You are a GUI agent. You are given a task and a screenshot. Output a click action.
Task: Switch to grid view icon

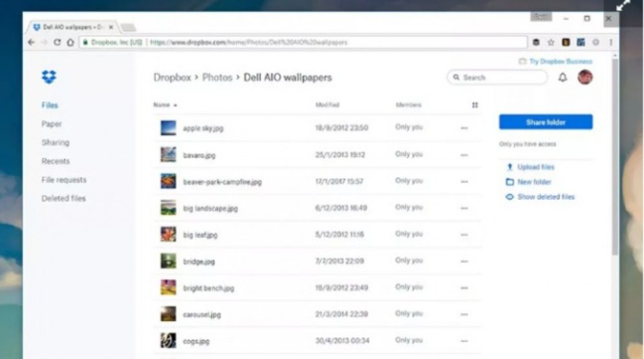(475, 105)
